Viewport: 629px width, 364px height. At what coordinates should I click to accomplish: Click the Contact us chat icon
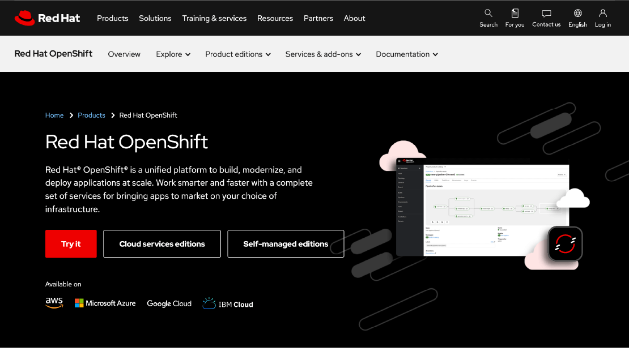[546, 13]
